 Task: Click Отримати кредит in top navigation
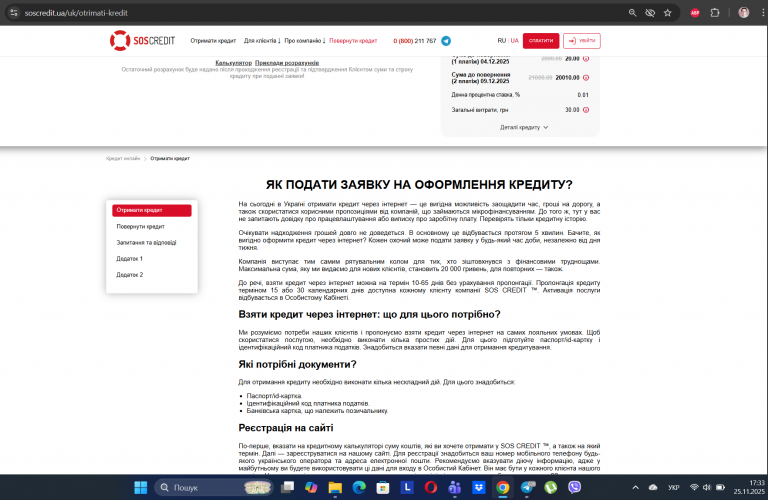213,41
